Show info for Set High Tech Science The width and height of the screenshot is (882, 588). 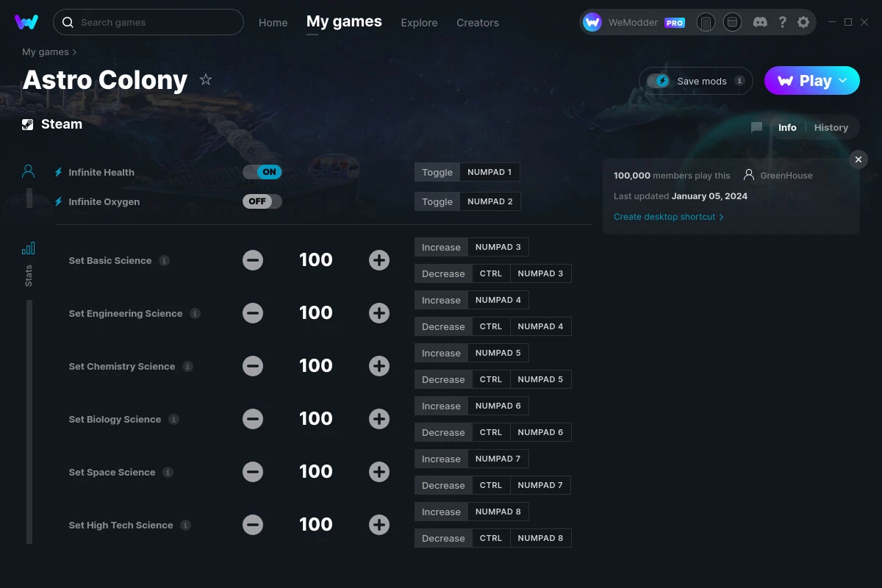point(186,525)
